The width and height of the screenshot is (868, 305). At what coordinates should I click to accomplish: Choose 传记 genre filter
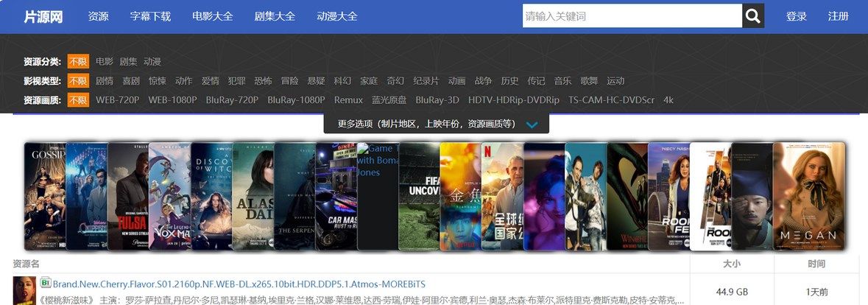coord(537,81)
